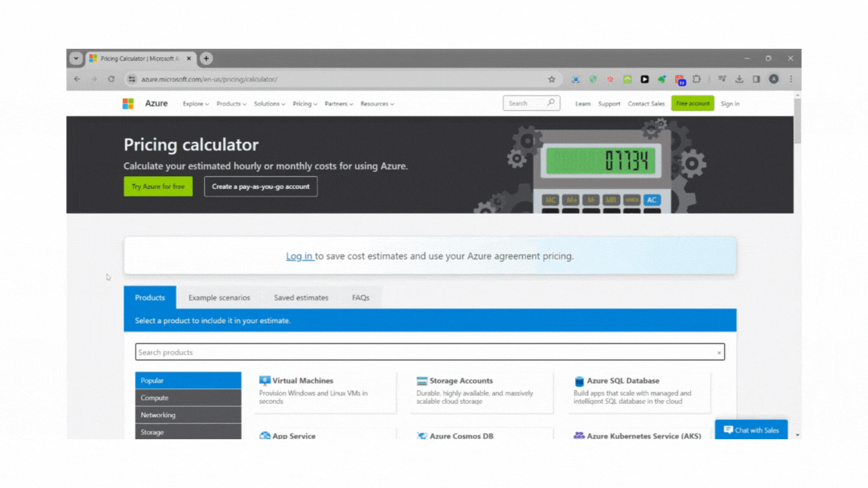Click the Virtual Machines product icon
Image resolution: width=868 pixels, height=488 pixels.
(x=264, y=380)
